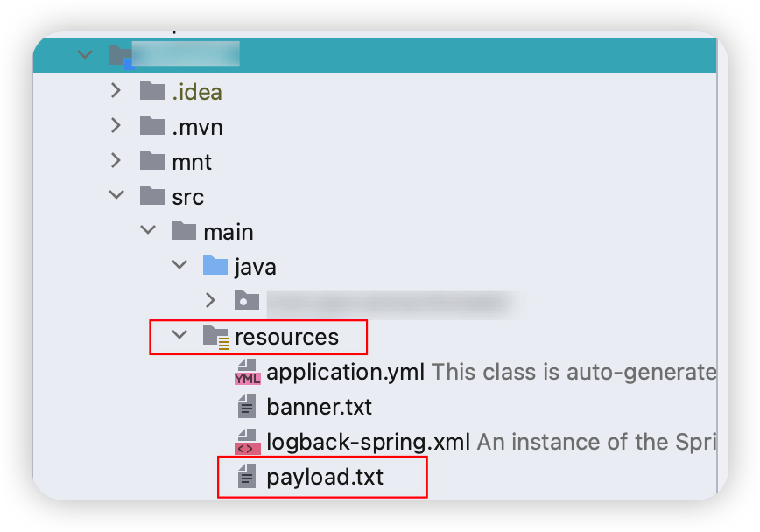Select the java folder name
Screen dimensions: 760x532
(256, 268)
